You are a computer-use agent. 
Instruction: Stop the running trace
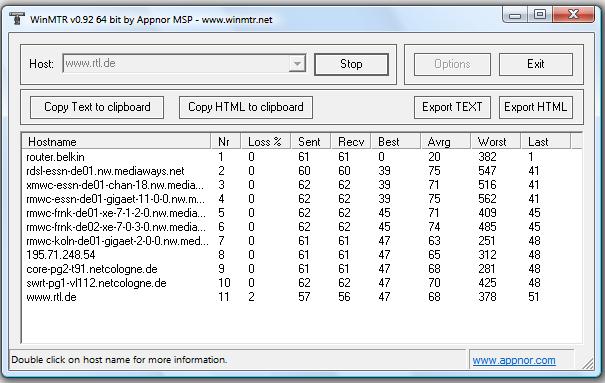click(351, 64)
